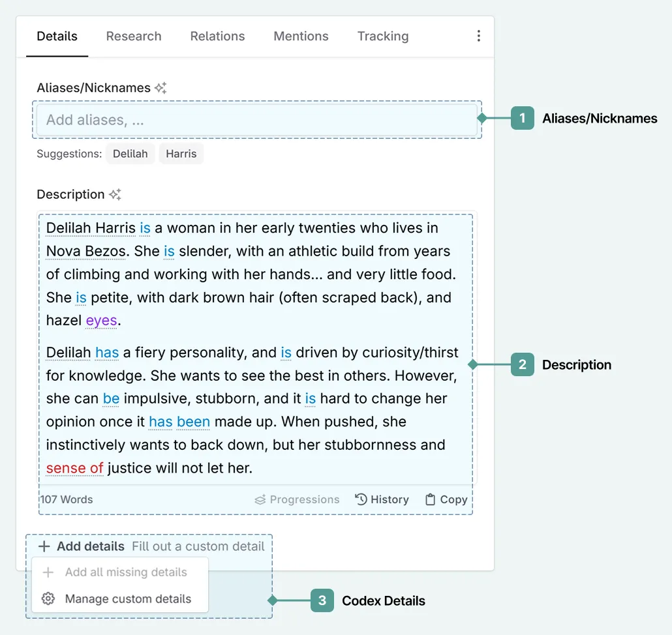Choose Add all missing details

pyautogui.click(x=125, y=572)
